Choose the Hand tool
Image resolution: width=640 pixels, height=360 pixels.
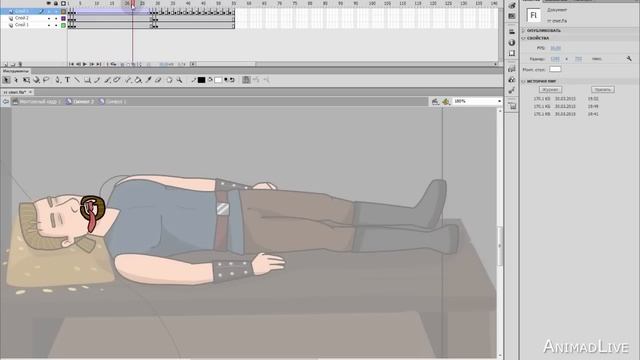coord(170,80)
